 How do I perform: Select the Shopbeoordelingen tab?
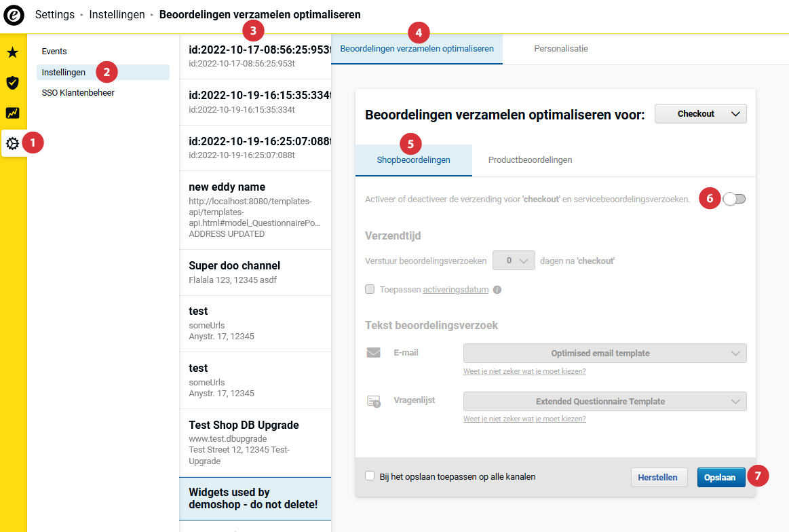(414, 160)
